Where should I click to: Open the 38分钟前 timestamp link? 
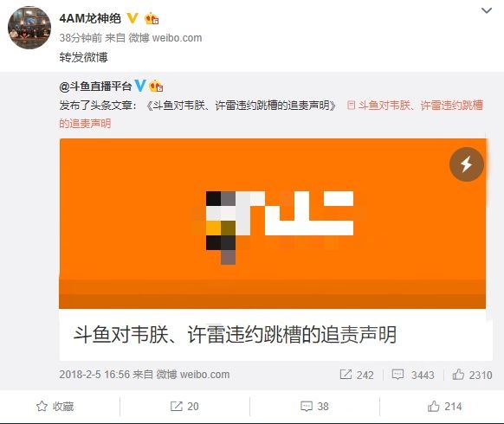click(x=81, y=38)
